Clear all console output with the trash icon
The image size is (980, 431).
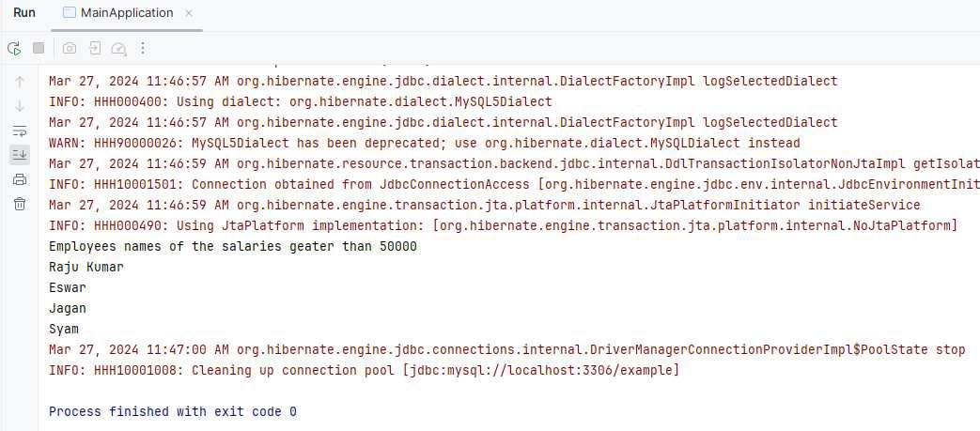[20, 204]
